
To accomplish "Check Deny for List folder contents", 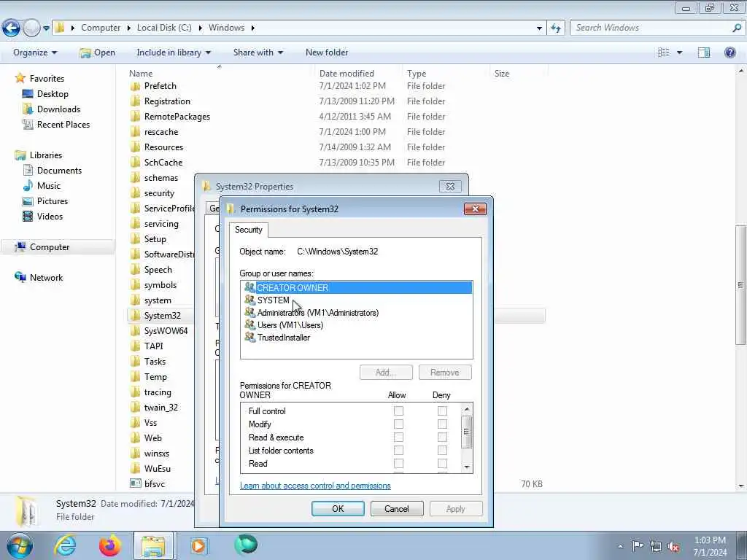I will pos(443,450).
